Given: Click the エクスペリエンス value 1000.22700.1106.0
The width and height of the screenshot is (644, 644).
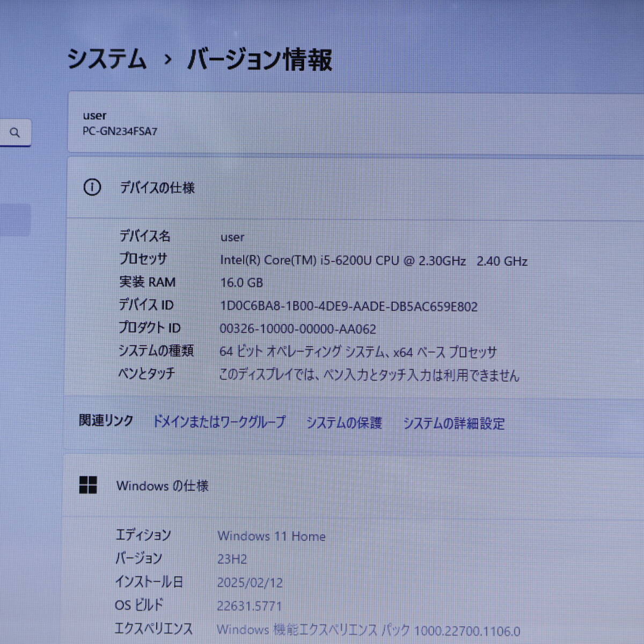Looking at the screenshot, I should pyautogui.click(x=368, y=630).
